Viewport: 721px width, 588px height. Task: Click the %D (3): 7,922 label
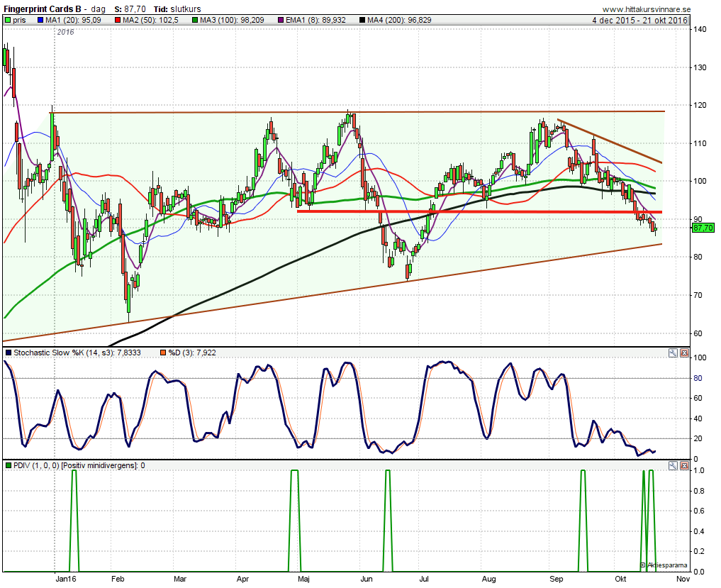click(x=192, y=353)
